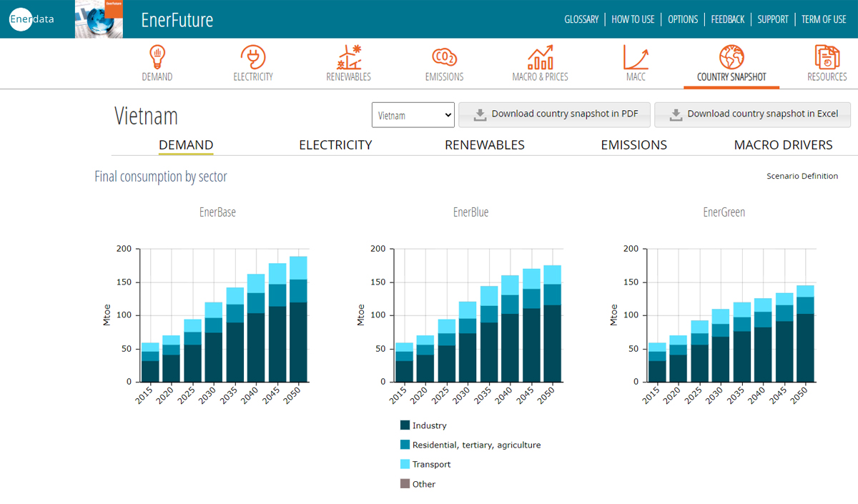Click the Residential, tertiary, agriculture color swatch
Viewport: 858px width, 504px height.
point(405,445)
